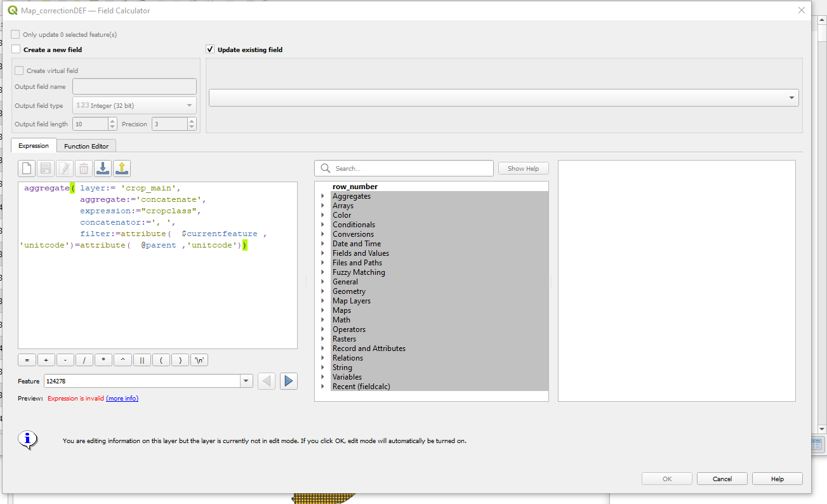Expand the Variables group
827x504 pixels.
(x=322, y=377)
